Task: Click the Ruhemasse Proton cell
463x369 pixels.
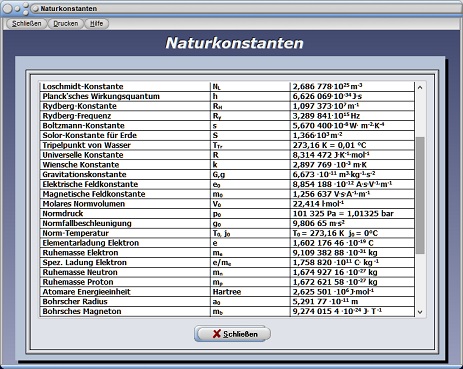Action: (125, 282)
